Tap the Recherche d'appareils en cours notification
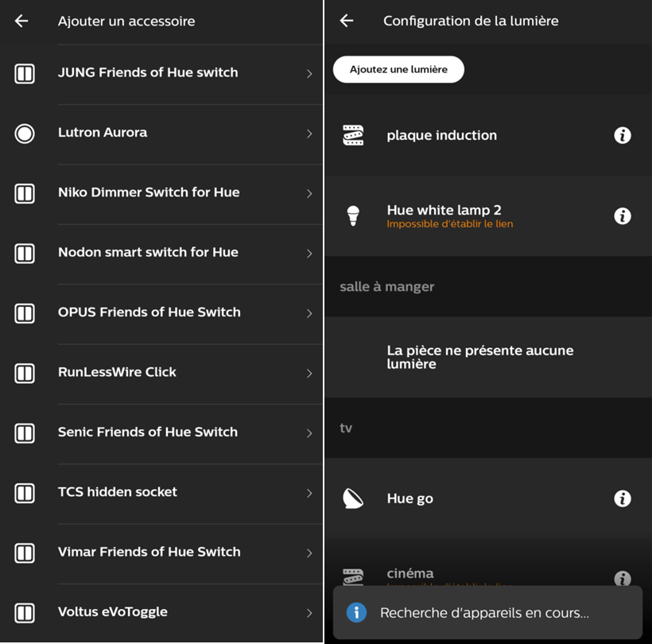Viewport: 652px width, 644px height. pyautogui.click(x=487, y=612)
